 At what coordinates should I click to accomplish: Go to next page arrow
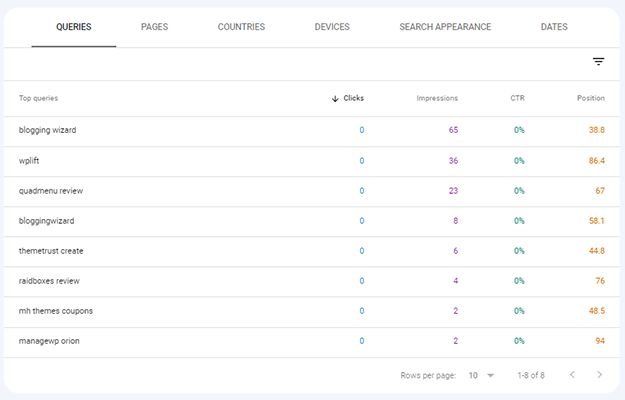pos(599,375)
